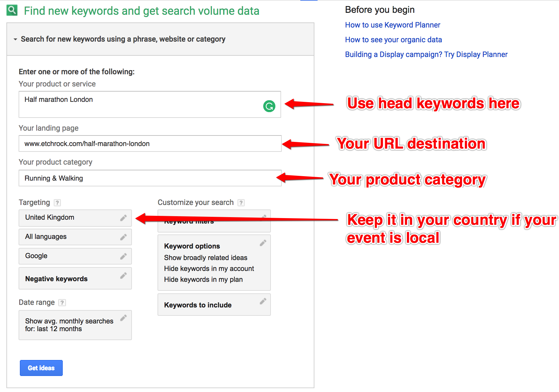Image resolution: width=559 pixels, height=392 pixels.
Task: Edit Keyword options via pencil icon
Action: pyautogui.click(x=263, y=243)
